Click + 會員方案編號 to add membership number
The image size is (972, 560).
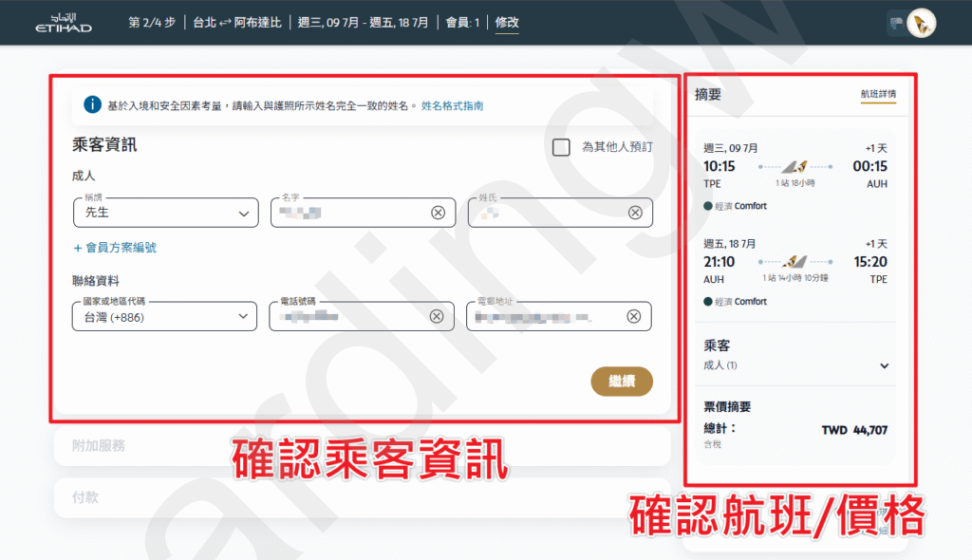click(x=115, y=248)
